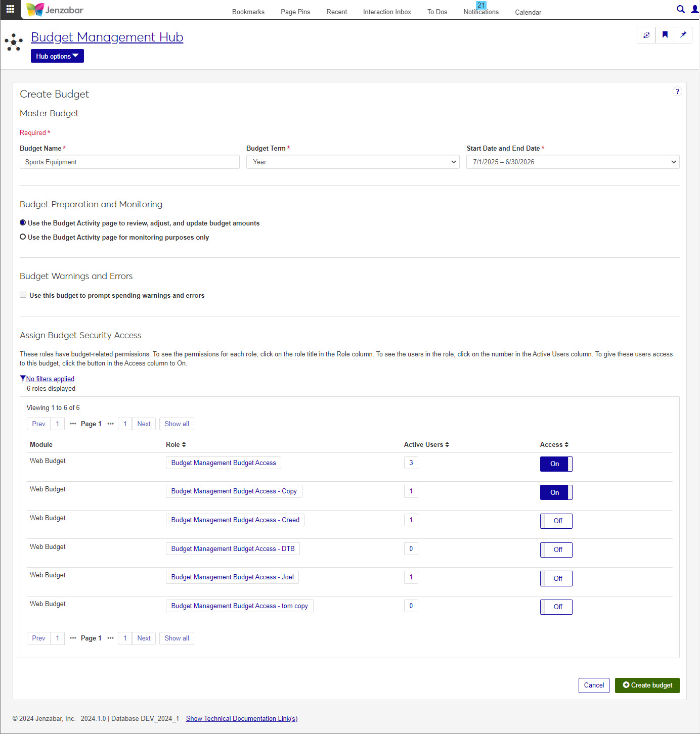Click the bookmark page icon
Image resolution: width=700 pixels, height=734 pixels.
coord(665,35)
